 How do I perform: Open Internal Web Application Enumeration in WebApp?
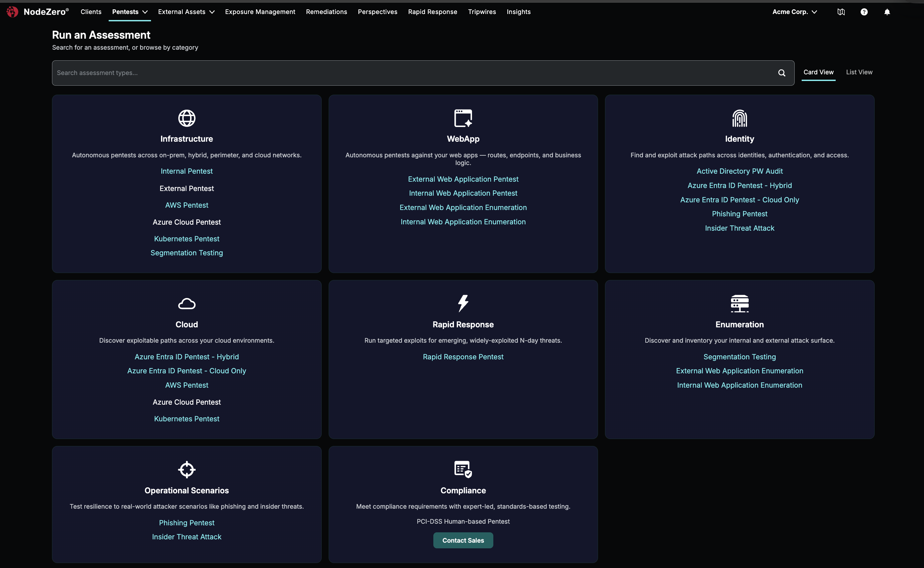pos(463,222)
